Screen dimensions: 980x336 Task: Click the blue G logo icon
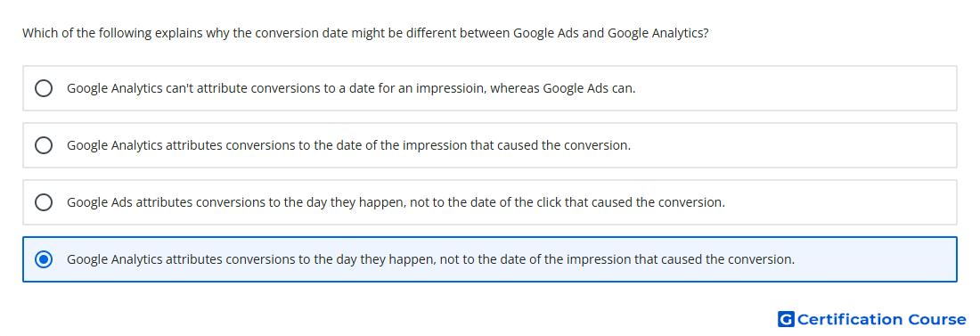click(786, 320)
